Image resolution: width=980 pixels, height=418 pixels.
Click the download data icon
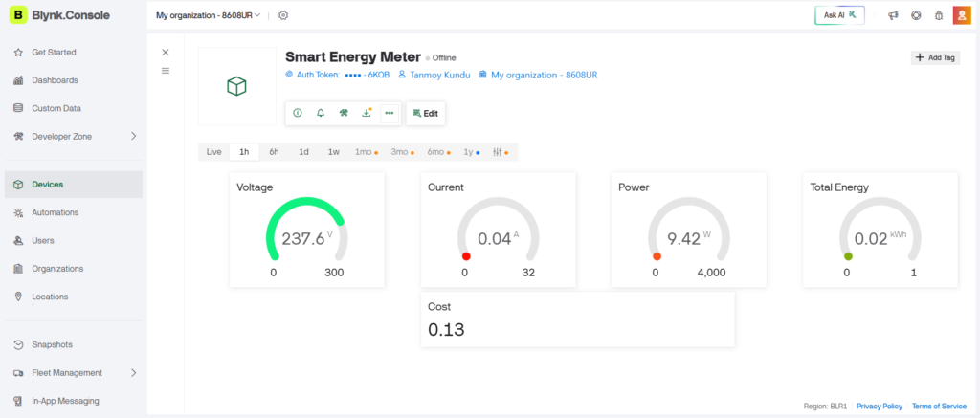pos(367,113)
